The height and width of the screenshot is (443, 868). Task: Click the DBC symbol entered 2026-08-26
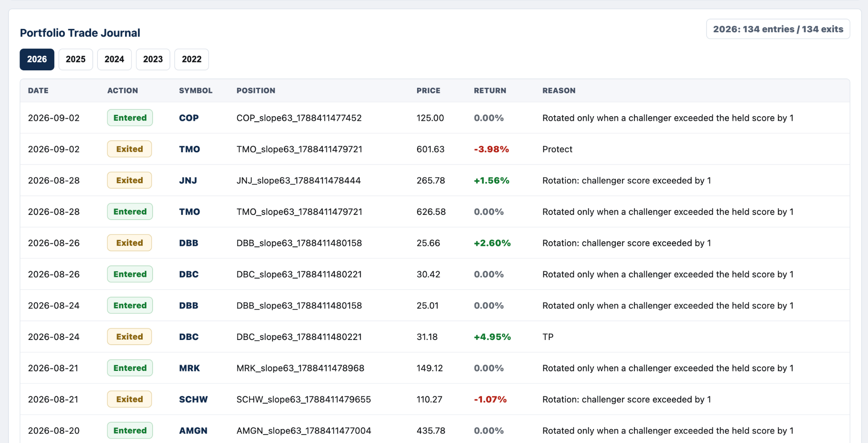(189, 274)
